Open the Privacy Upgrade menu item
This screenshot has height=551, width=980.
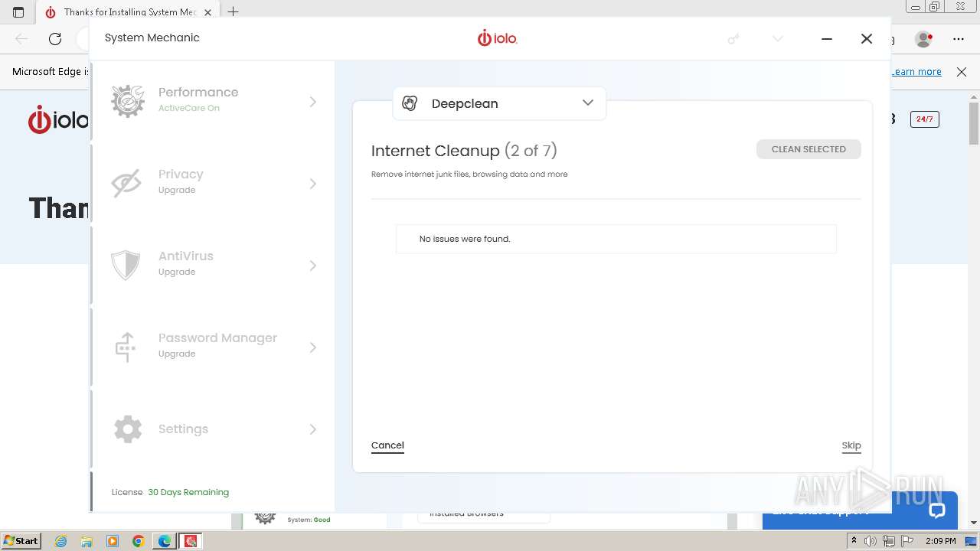pos(213,183)
